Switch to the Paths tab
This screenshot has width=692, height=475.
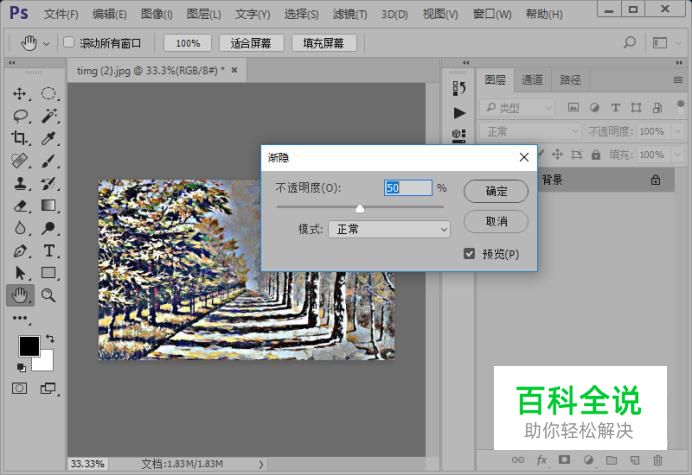point(570,79)
